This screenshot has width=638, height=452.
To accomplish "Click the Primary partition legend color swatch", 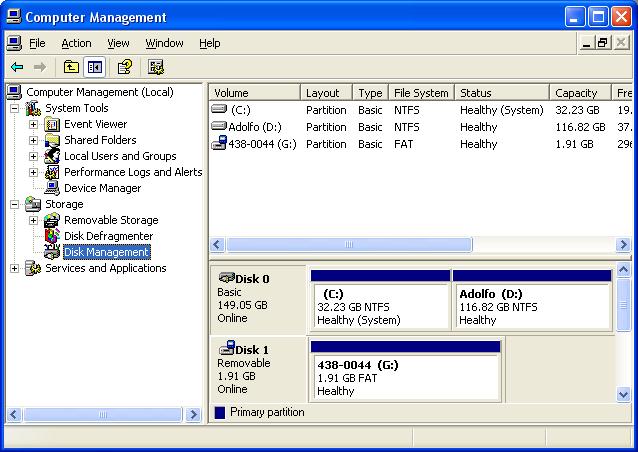I will (220, 412).
